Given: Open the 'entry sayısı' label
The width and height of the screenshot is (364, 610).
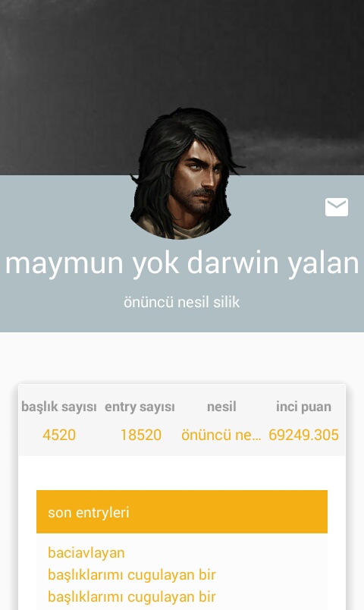Looking at the screenshot, I should (140, 407).
